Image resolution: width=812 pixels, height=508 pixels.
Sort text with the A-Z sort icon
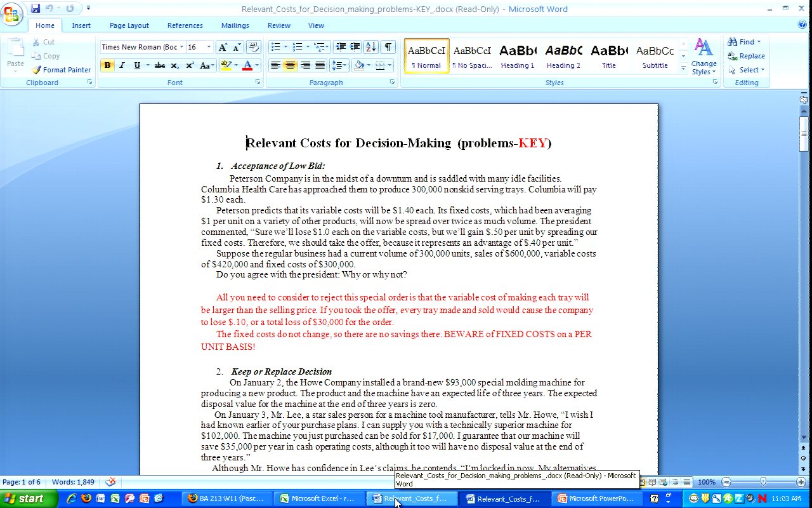(371, 47)
